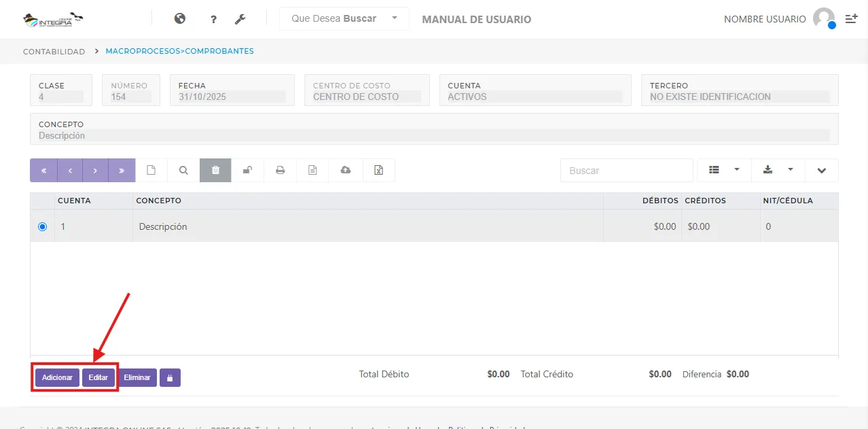Viewport: 868px width, 429px height.
Task: Select the radio button on the Descripción row
Action: [x=42, y=226]
